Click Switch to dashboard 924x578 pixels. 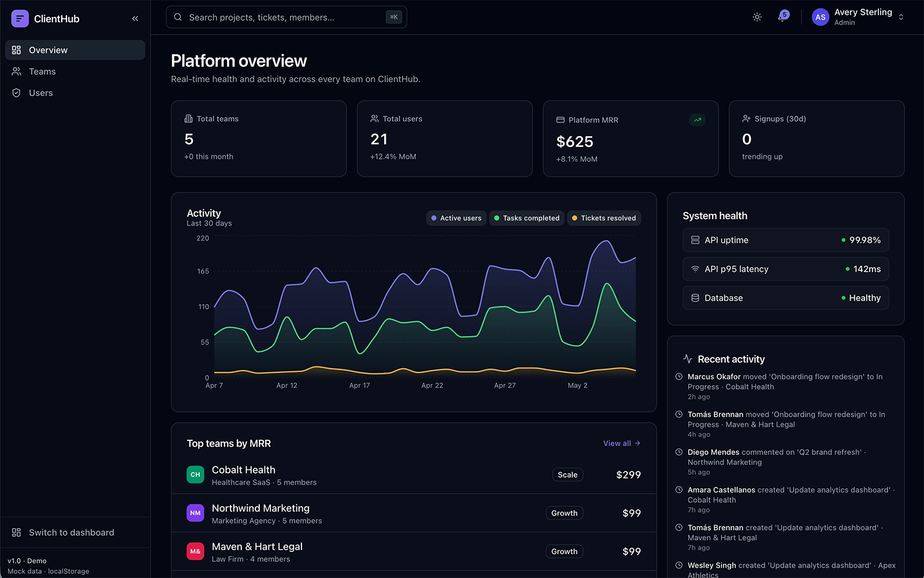(75, 532)
